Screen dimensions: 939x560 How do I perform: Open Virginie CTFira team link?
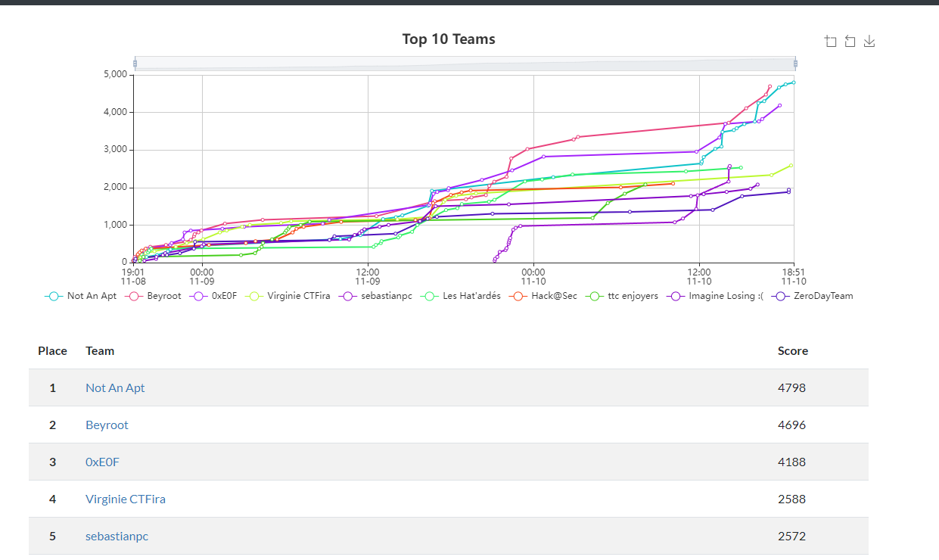tap(126, 499)
